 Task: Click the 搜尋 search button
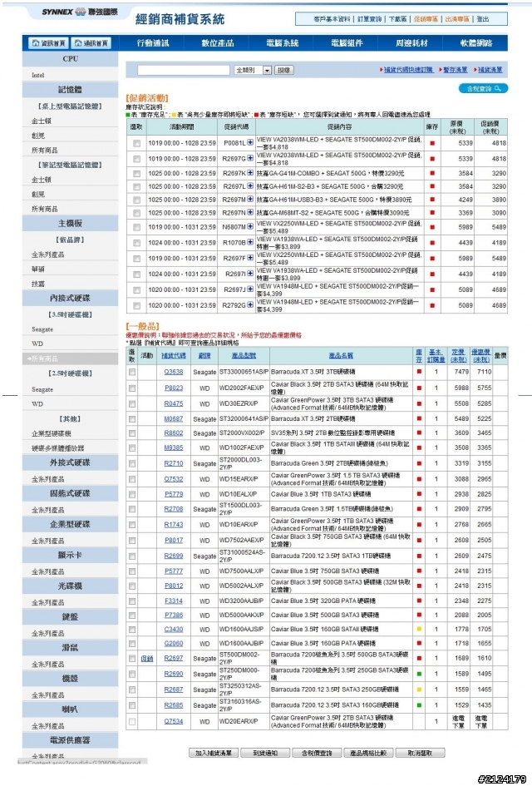pos(284,70)
